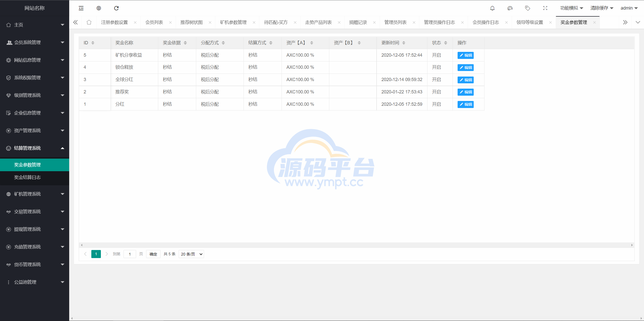Viewport: 644px width, 321px height.
Task: Open 功能模拟 dropdown menu
Action: tap(572, 8)
